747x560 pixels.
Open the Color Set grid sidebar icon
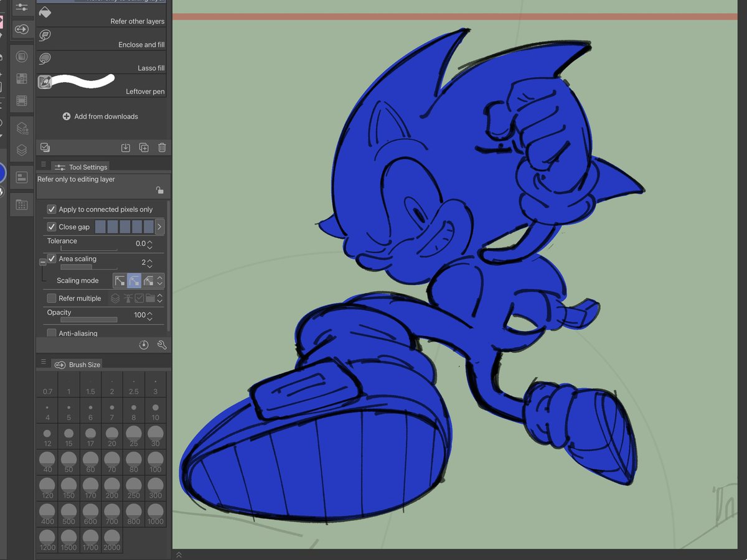tap(22, 78)
